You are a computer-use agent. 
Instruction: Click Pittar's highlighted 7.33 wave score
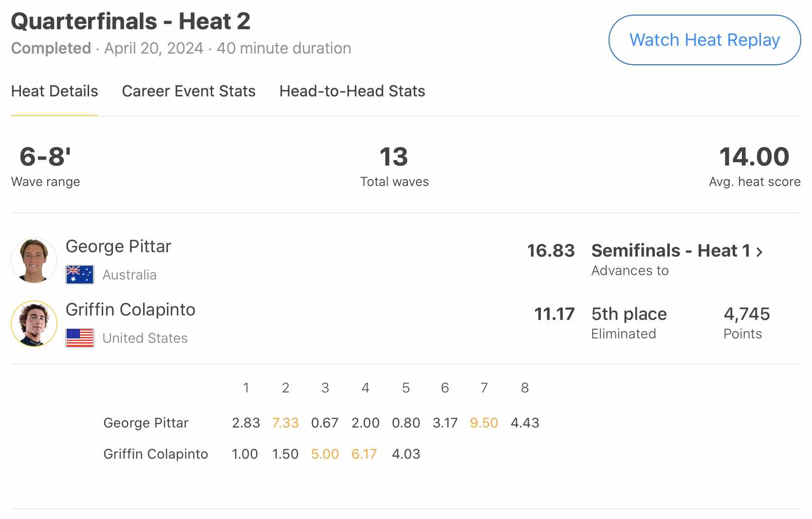tap(285, 423)
